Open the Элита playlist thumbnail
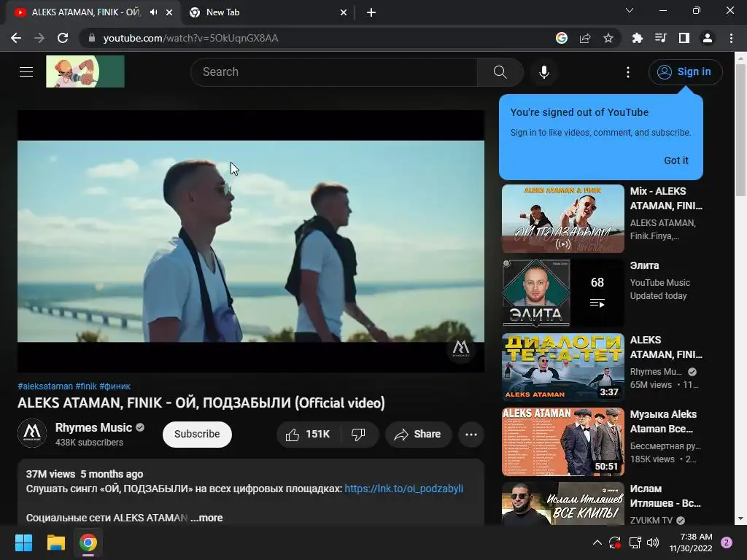Screen dimensions: 747x560 click(562, 293)
